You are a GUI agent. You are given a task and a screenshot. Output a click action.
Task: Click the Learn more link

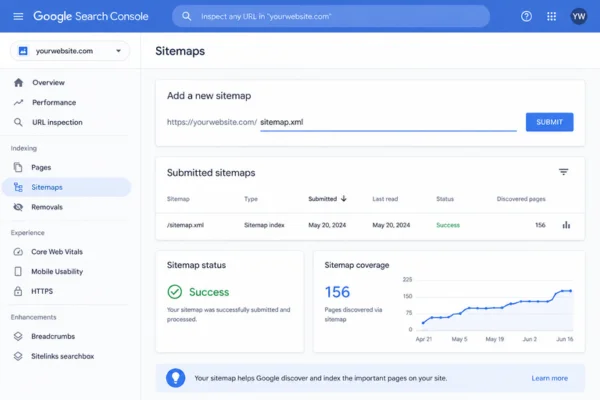549,378
